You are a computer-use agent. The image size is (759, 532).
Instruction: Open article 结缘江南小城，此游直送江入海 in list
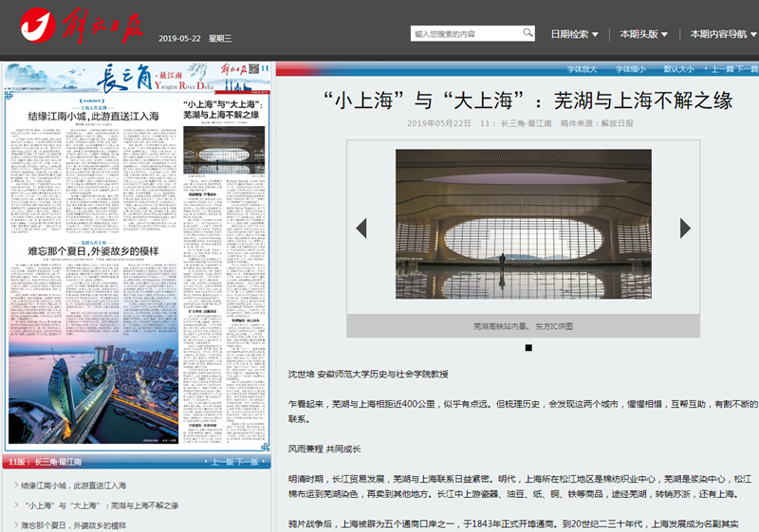72,486
